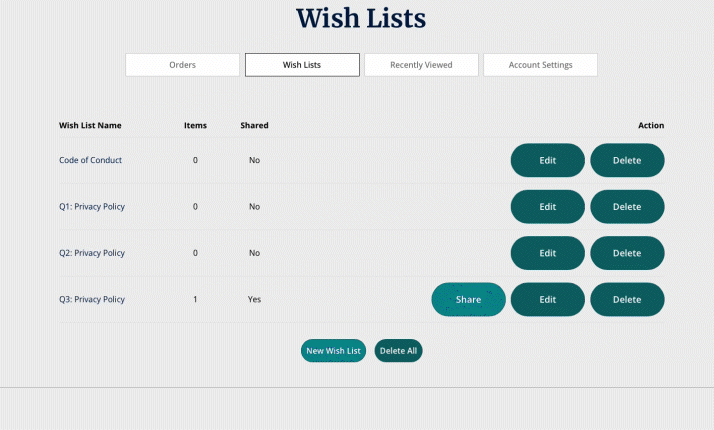Click the item count '0' for Q1: Privacy Policy
714x430 pixels.
point(195,206)
